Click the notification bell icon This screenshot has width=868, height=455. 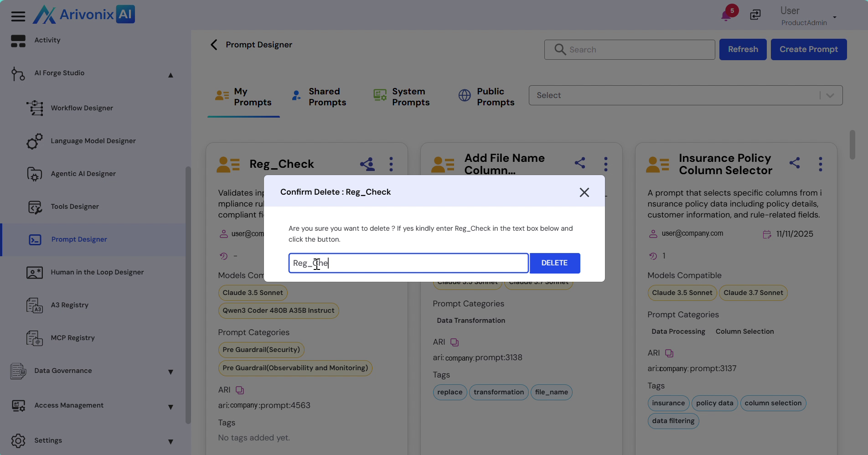pyautogui.click(x=726, y=16)
